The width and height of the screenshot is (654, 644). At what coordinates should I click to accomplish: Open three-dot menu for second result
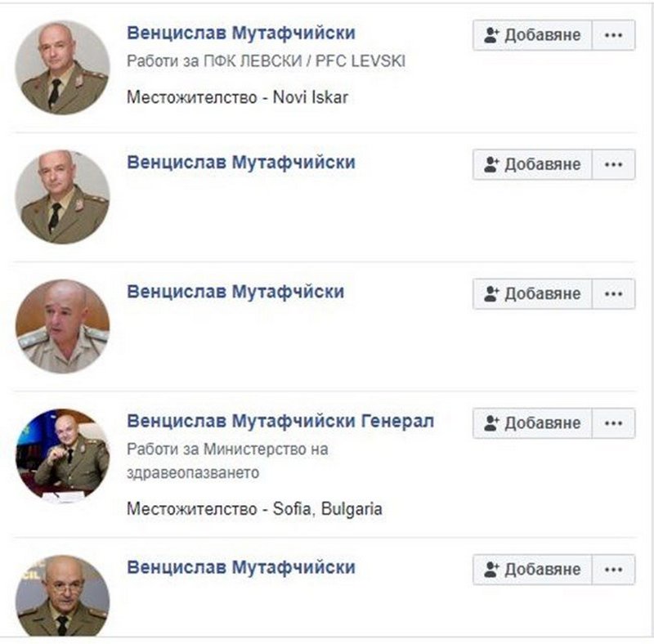click(x=614, y=164)
